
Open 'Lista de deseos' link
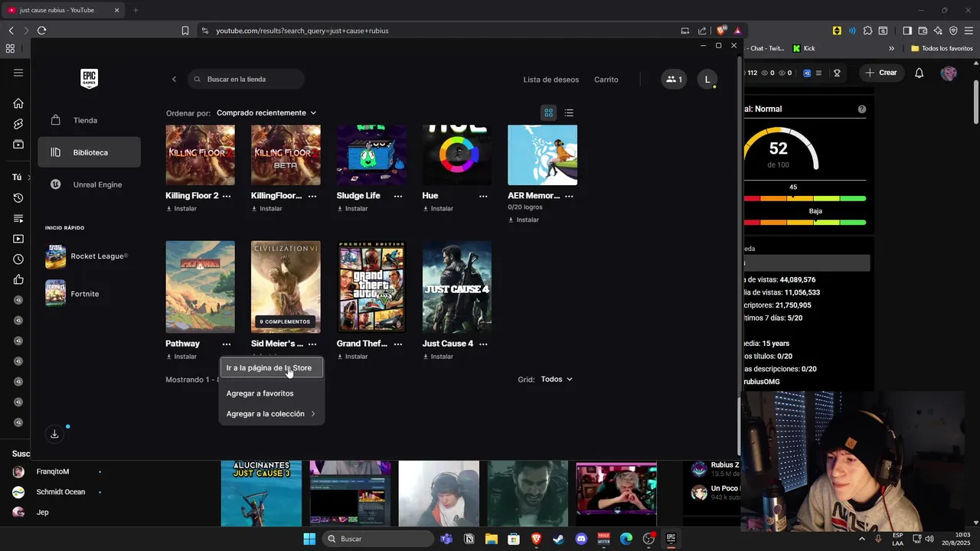tap(551, 80)
